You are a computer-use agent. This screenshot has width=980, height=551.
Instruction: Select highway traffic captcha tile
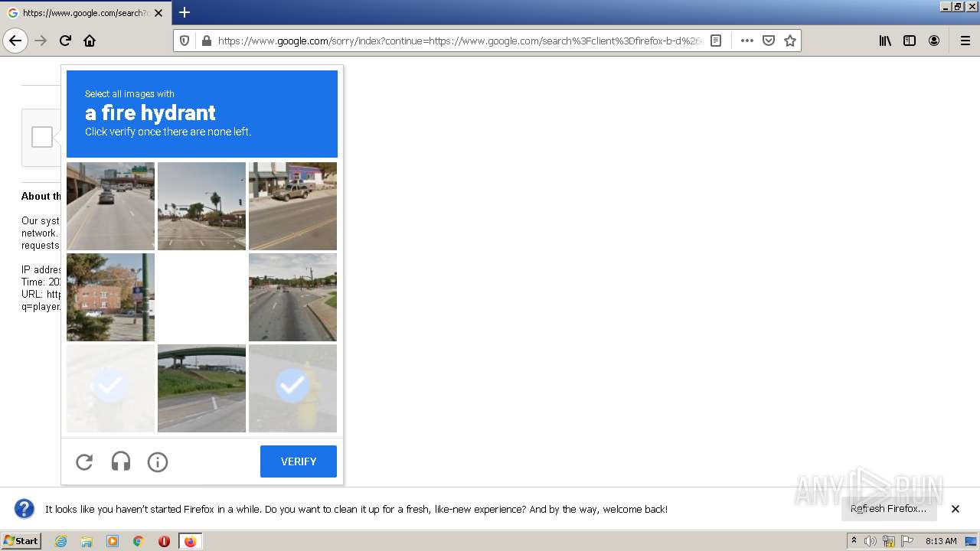pyautogui.click(x=110, y=206)
